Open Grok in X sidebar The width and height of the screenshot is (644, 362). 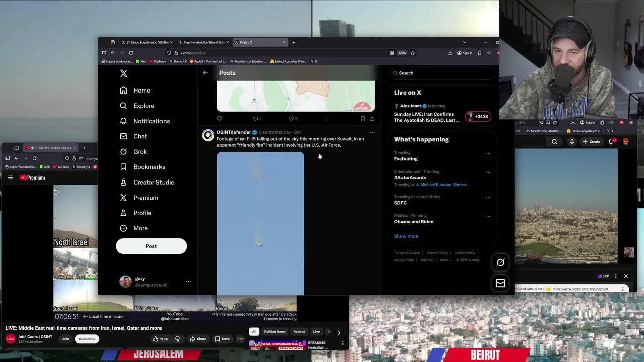[133, 152]
